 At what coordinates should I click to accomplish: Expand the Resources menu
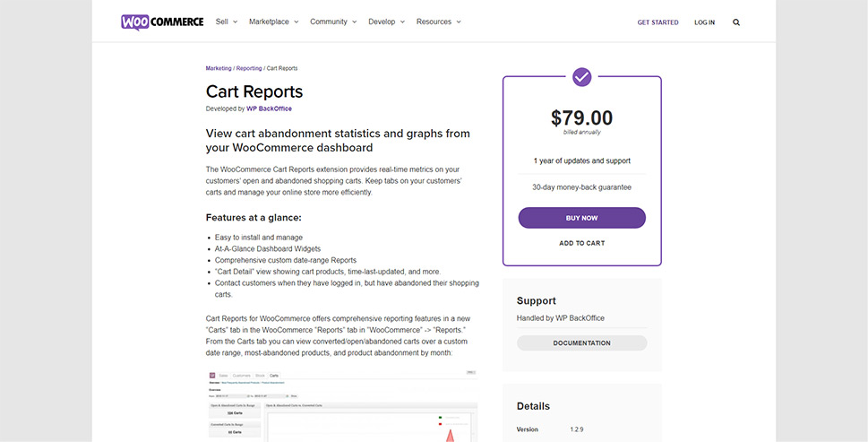(439, 22)
